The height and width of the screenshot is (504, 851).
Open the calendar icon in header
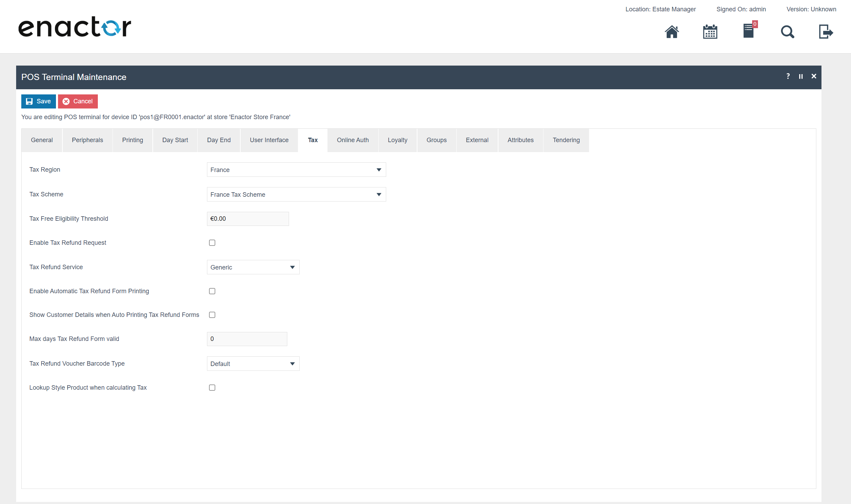click(710, 32)
